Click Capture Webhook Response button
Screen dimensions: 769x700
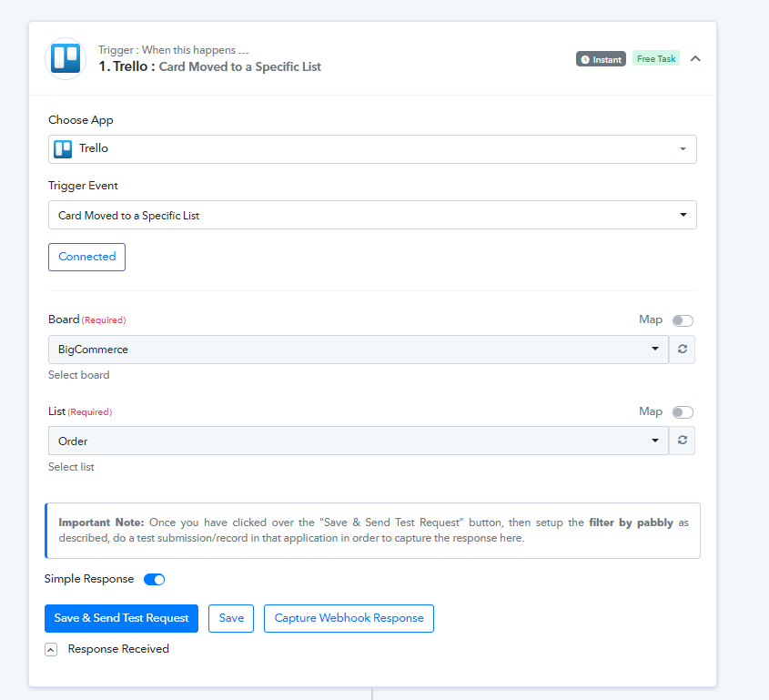pos(349,618)
